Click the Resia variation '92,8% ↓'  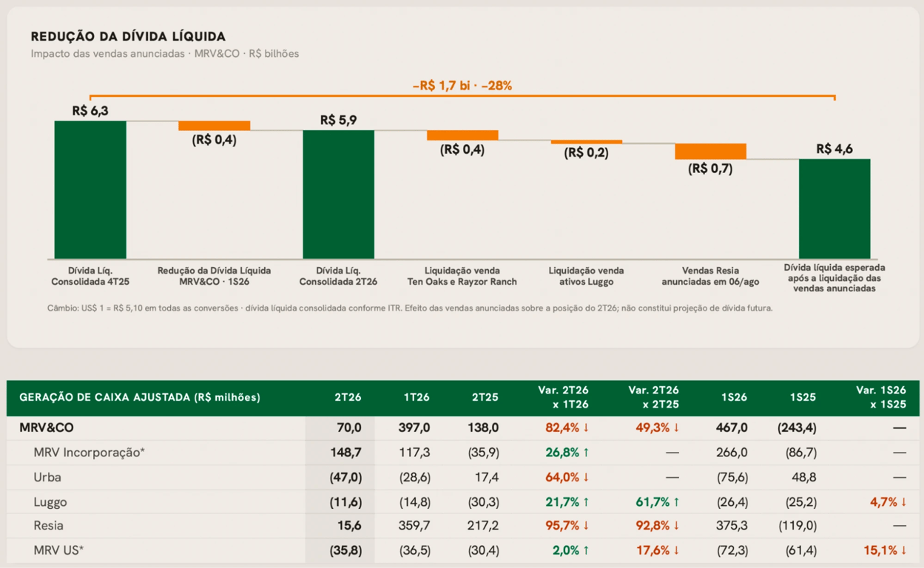[x=658, y=526]
